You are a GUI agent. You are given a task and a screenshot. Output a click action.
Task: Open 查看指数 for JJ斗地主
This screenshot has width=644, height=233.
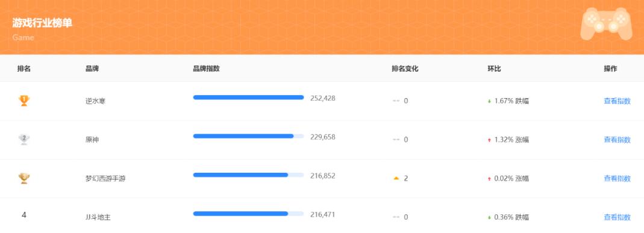[x=617, y=217]
